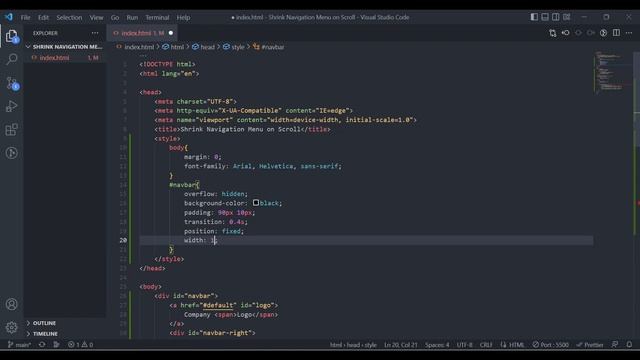Click Ln 20, Col 21 in status bar

click(400, 344)
